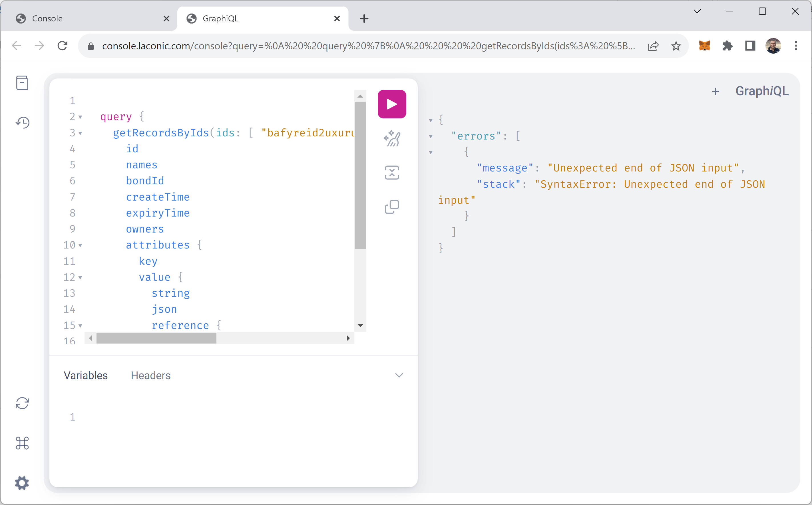
Task: Open keyboard shortcuts dialog icon
Action: point(22,443)
